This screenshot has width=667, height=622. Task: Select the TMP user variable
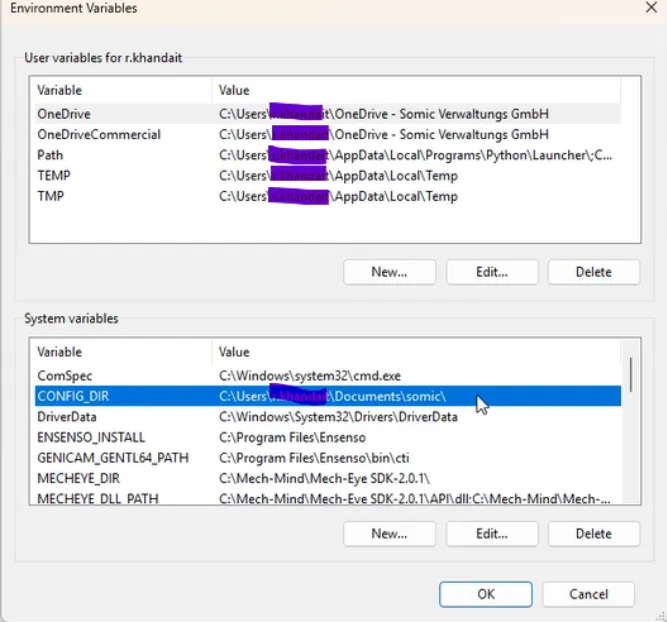tap(328, 196)
